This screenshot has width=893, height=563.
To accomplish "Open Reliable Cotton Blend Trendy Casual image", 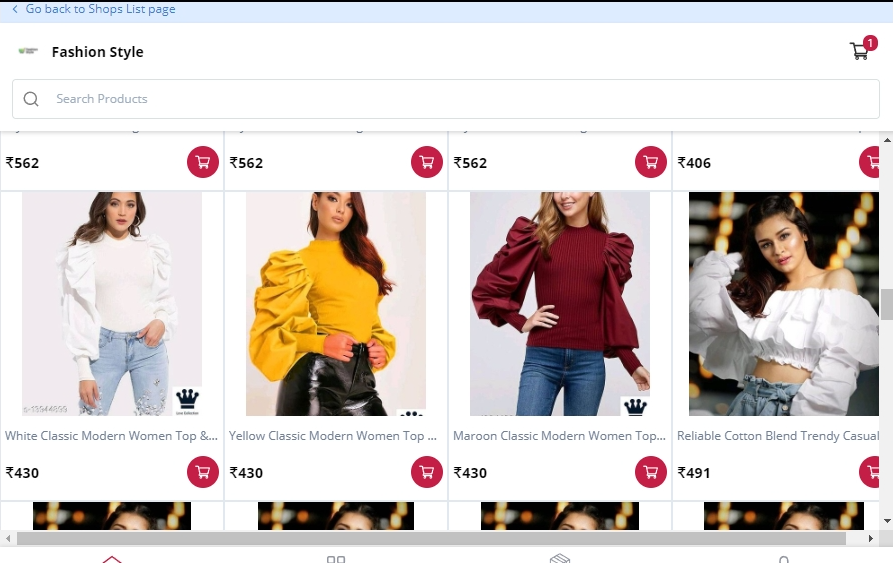I will (784, 303).
